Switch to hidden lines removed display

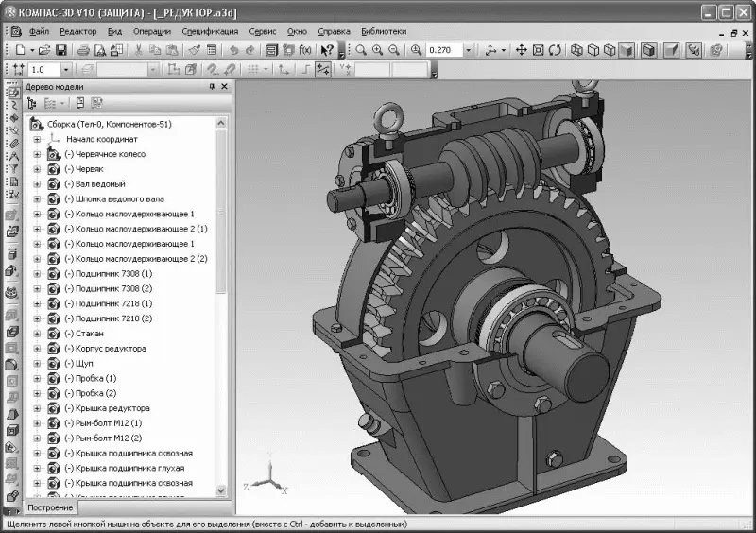593,50
